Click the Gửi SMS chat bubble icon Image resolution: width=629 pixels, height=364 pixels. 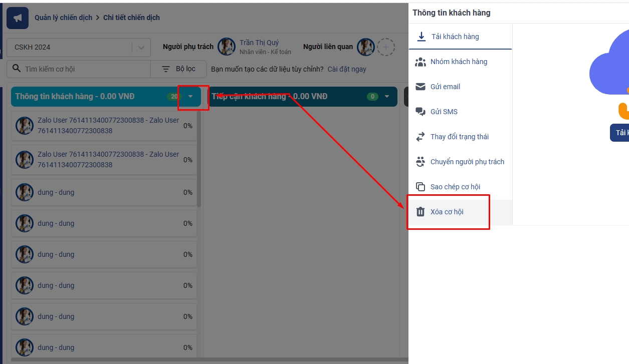coord(421,112)
